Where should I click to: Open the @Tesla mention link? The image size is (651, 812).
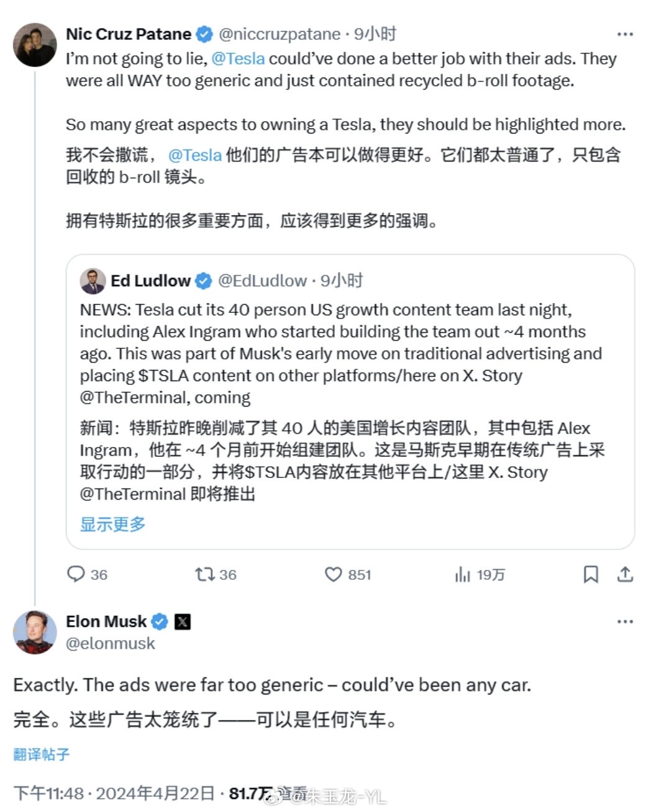[238, 58]
